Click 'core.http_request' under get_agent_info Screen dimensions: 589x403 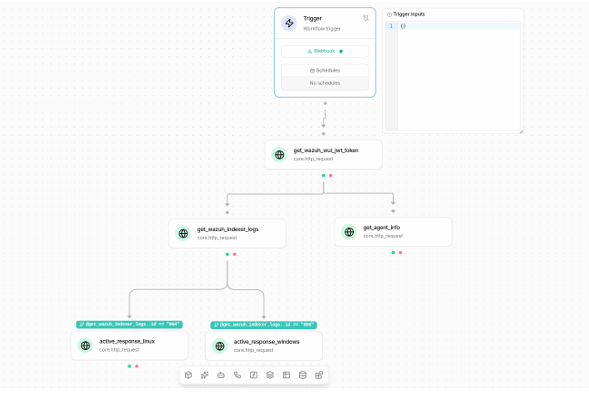point(383,236)
